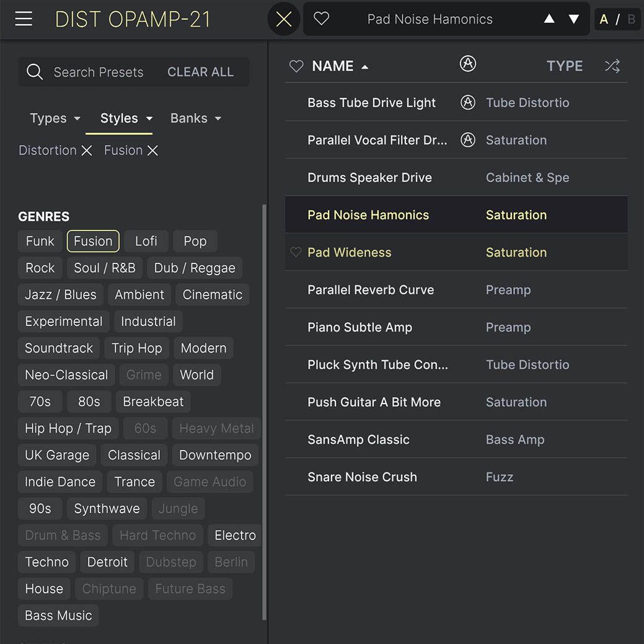Enable the Ambient genre filter
Screen dimensions: 644x644
[139, 295]
